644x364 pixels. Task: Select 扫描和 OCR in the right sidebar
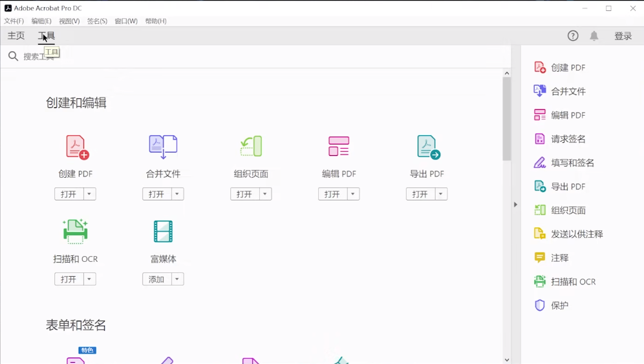coord(564,282)
